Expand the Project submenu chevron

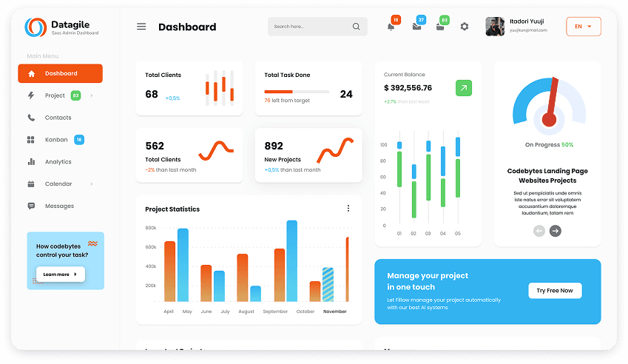pyautogui.click(x=92, y=95)
